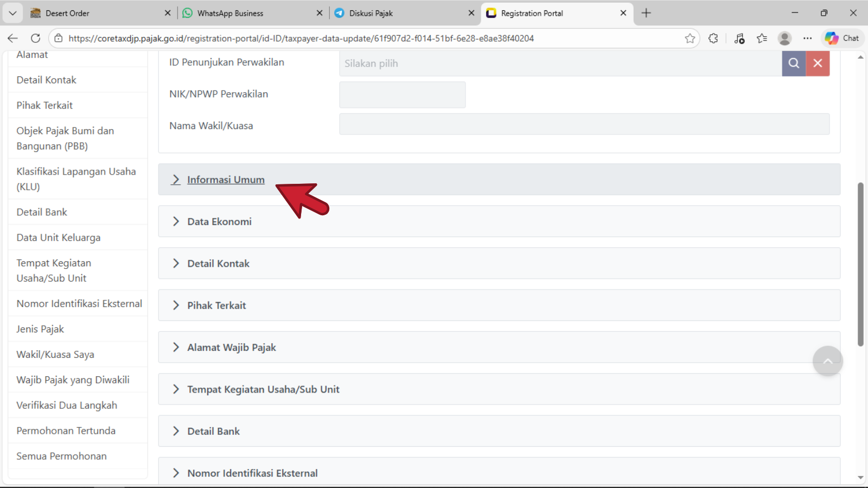Screen dimensions: 868x488
Task: Expand the Alamat Wajib Pajak section
Action: (231, 348)
